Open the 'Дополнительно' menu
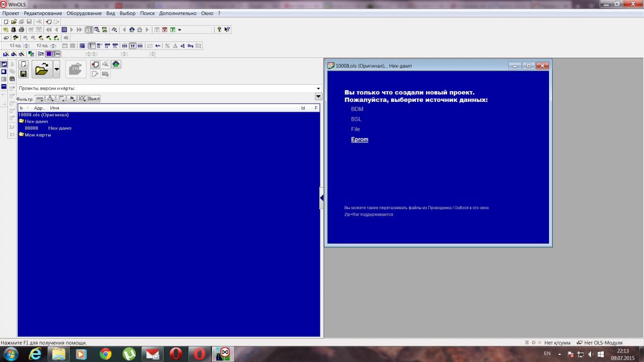The width and height of the screenshot is (644, 362). point(178,13)
